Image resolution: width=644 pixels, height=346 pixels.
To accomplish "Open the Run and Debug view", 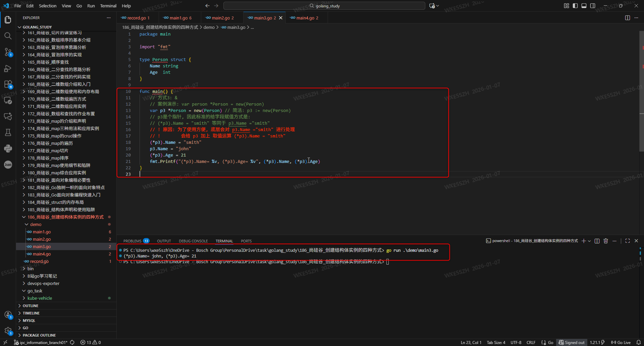I will pyautogui.click(x=8, y=68).
